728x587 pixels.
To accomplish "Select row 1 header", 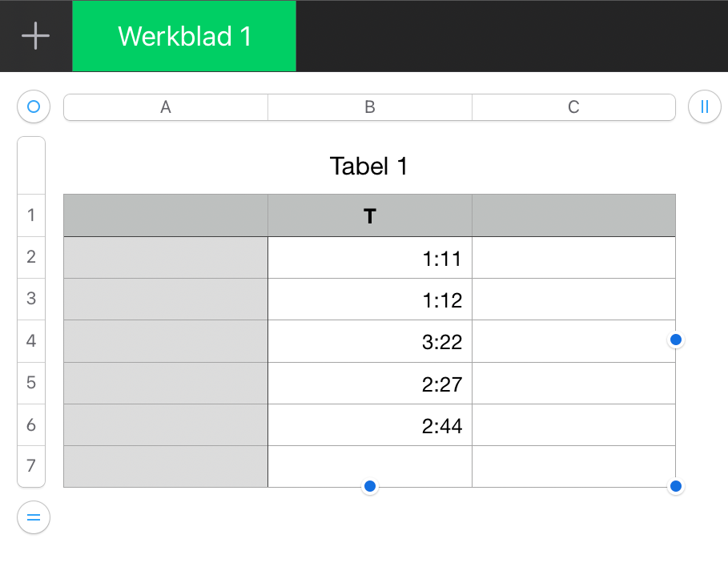I will pyautogui.click(x=31, y=215).
